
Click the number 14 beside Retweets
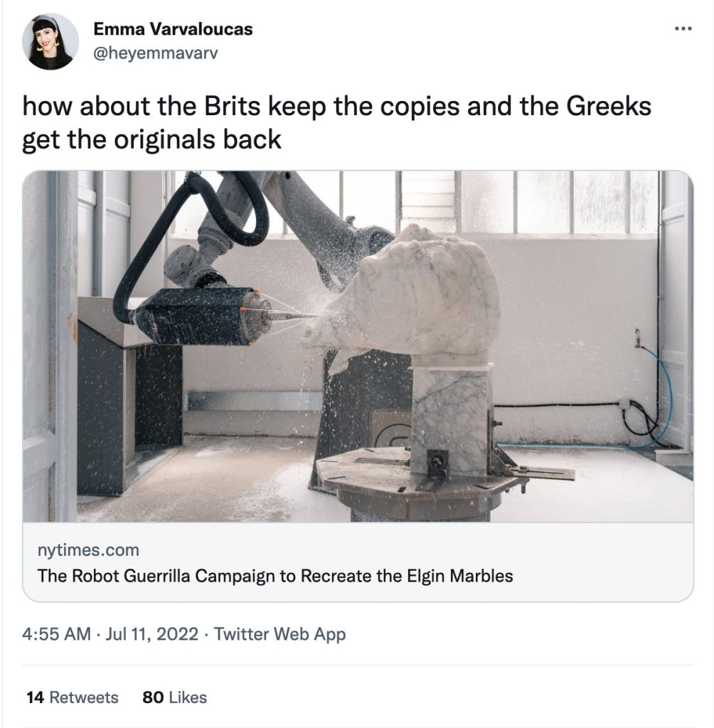tap(36, 697)
